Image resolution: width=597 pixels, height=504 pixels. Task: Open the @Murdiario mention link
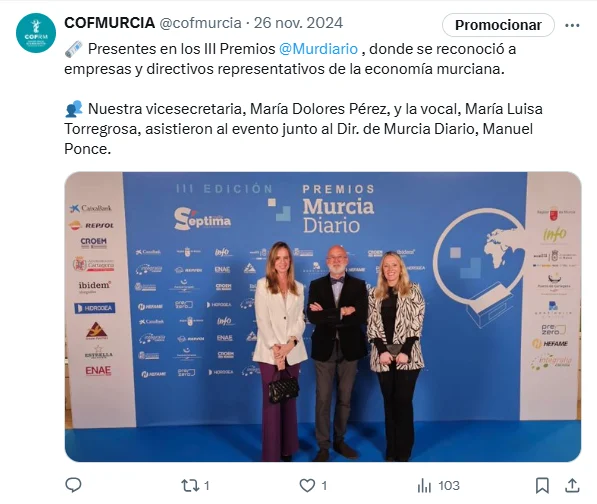tap(318, 49)
